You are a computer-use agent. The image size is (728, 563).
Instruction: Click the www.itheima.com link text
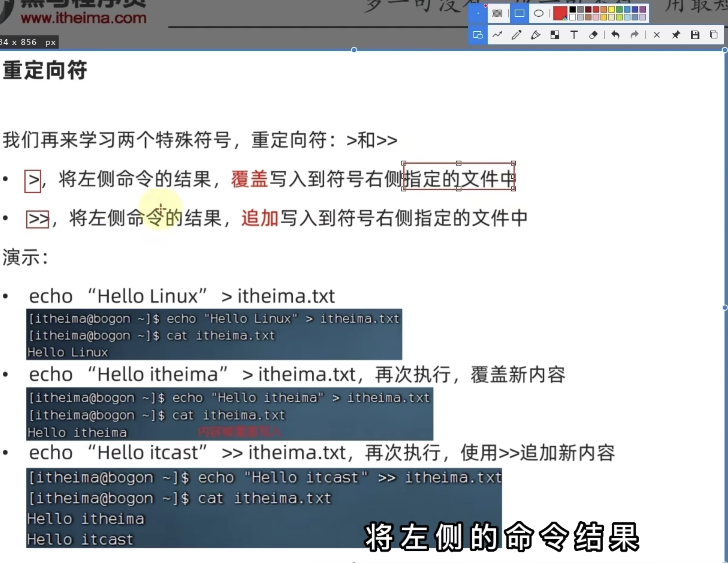(x=83, y=18)
